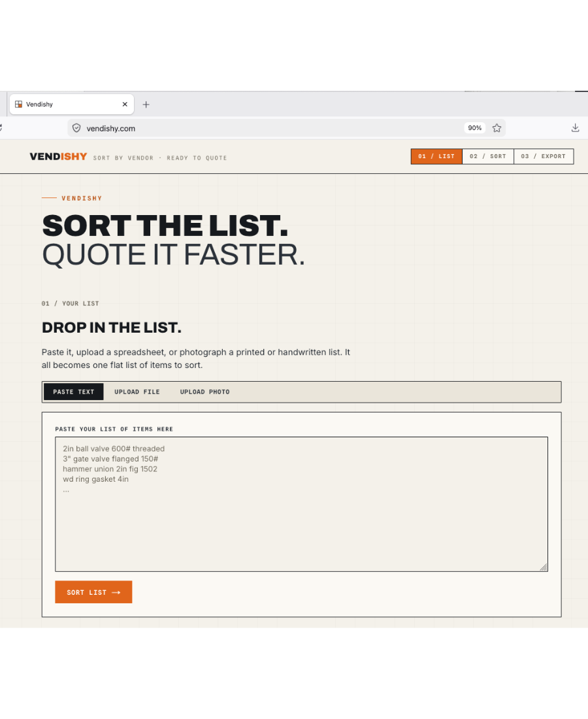Click the 90% zoom level badge
588x719 pixels.
(x=475, y=128)
